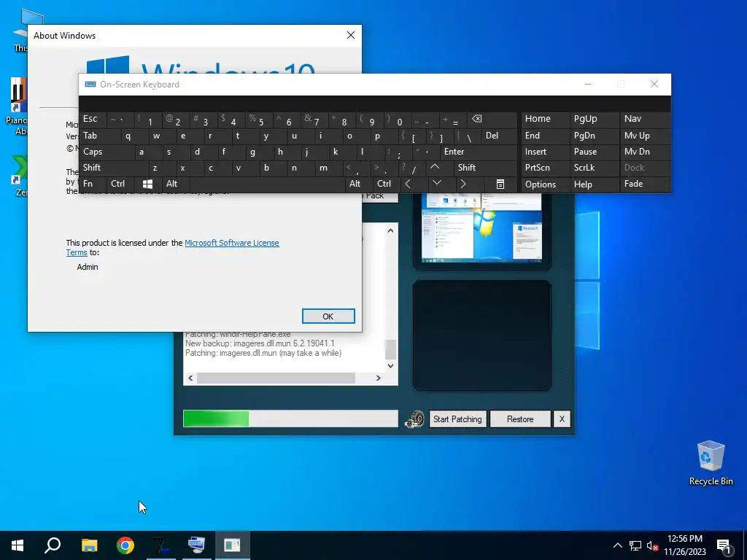Click the muted speaker volume icon
The height and width of the screenshot is (560, 747).
tap(652, 545)
